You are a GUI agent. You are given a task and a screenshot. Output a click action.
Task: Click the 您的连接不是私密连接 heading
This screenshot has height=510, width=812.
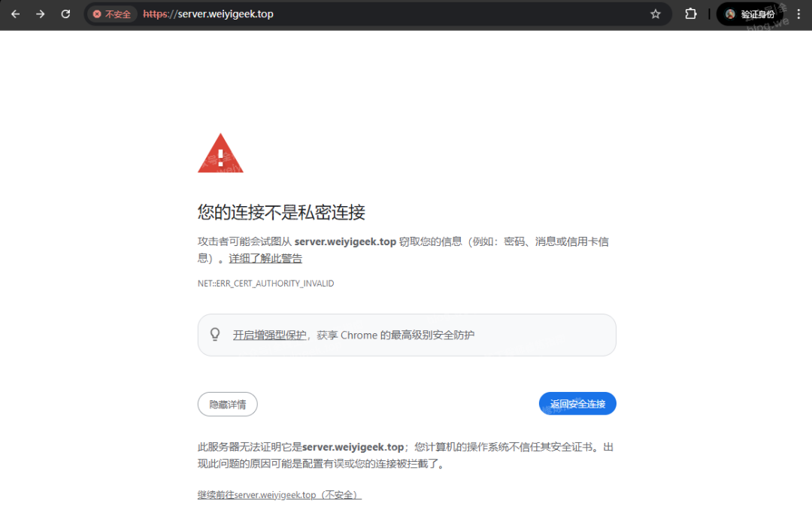280,212
